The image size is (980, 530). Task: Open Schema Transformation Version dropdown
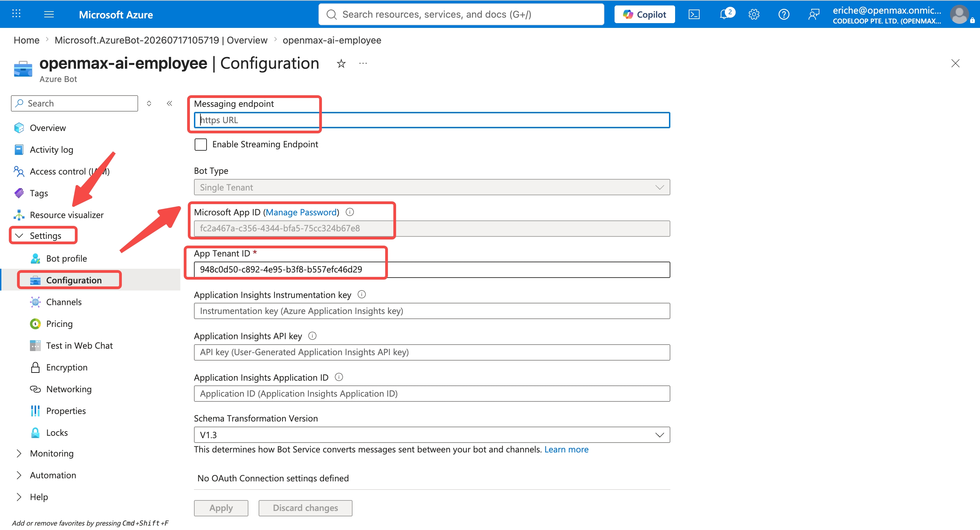[432, 435]
